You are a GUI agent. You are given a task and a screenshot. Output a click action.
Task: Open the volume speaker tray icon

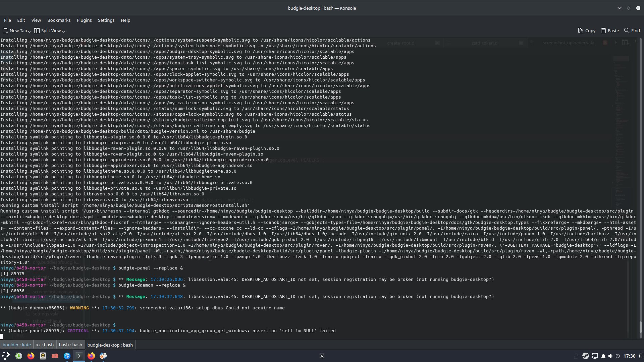click(610, 356)
